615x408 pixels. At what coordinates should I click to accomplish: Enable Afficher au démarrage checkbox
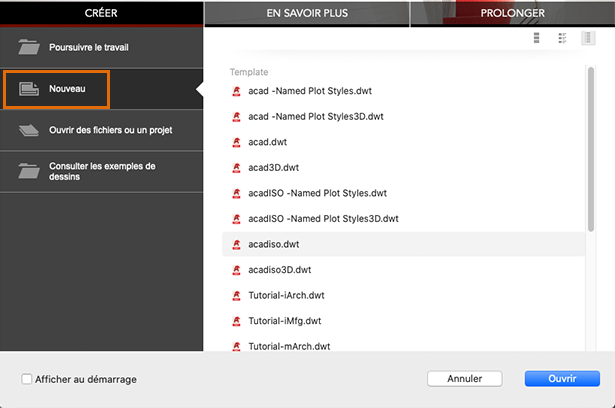pos(27,379)
